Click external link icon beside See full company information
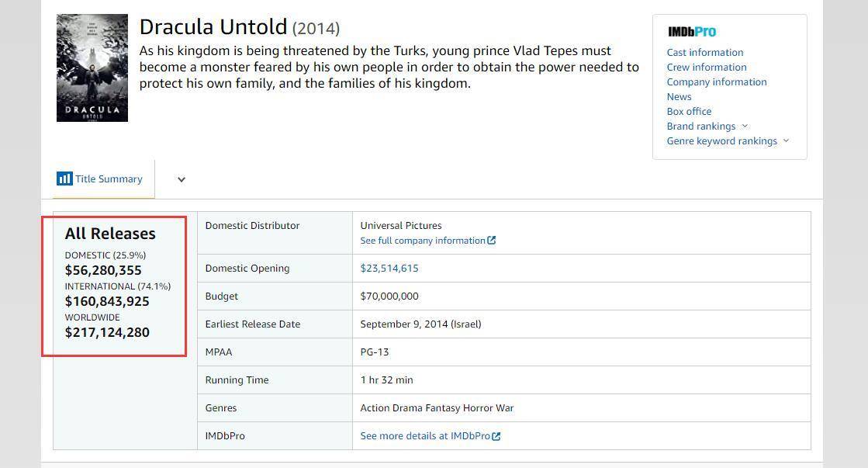 click(492, 241)
